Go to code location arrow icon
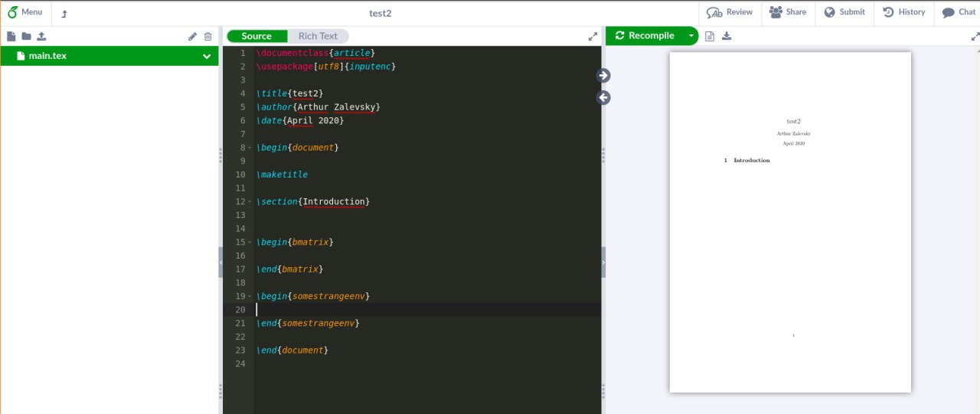The height and width of the screenshot is (414, 980). (x=603, y=97)
